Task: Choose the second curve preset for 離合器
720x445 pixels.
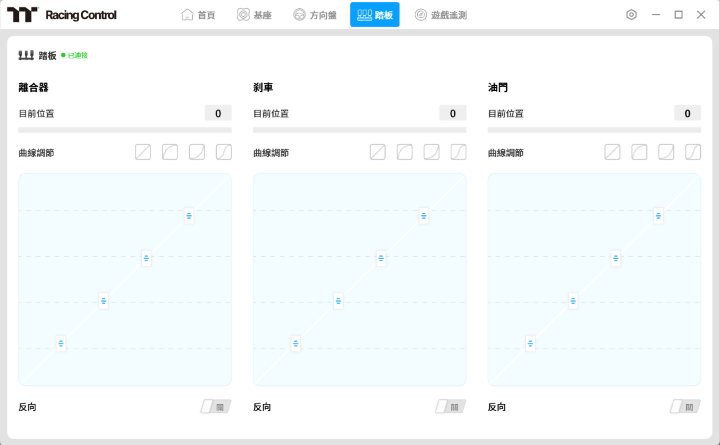Action: point(170,152)
